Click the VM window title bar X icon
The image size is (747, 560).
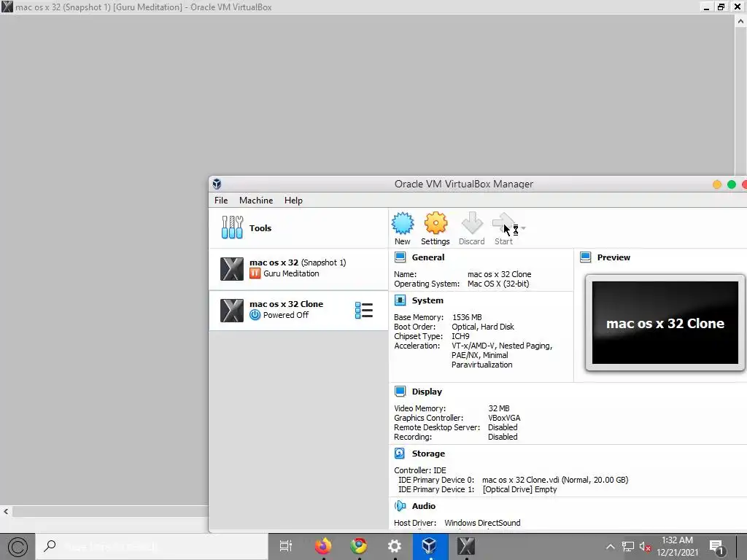click(7, 7)
